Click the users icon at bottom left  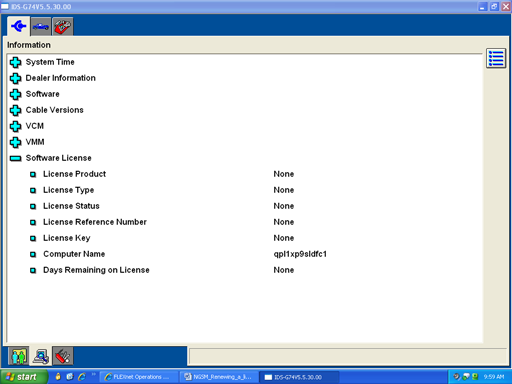(19, 356)
